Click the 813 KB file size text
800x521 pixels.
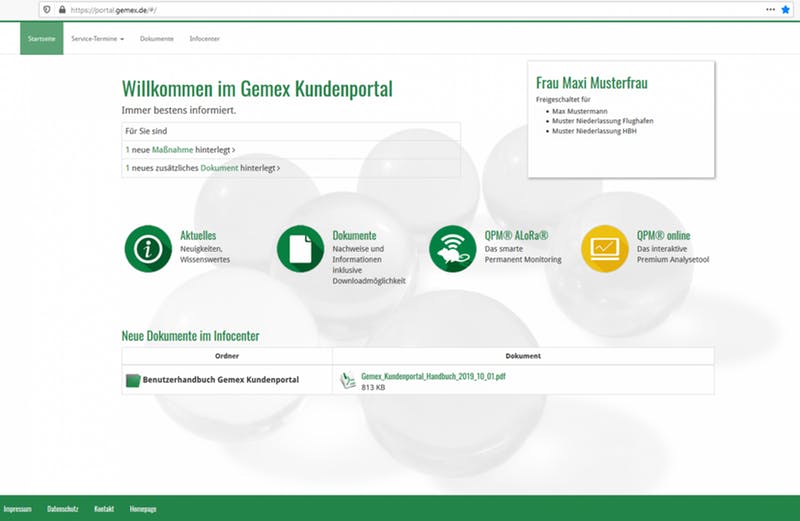tap(373, 388)
